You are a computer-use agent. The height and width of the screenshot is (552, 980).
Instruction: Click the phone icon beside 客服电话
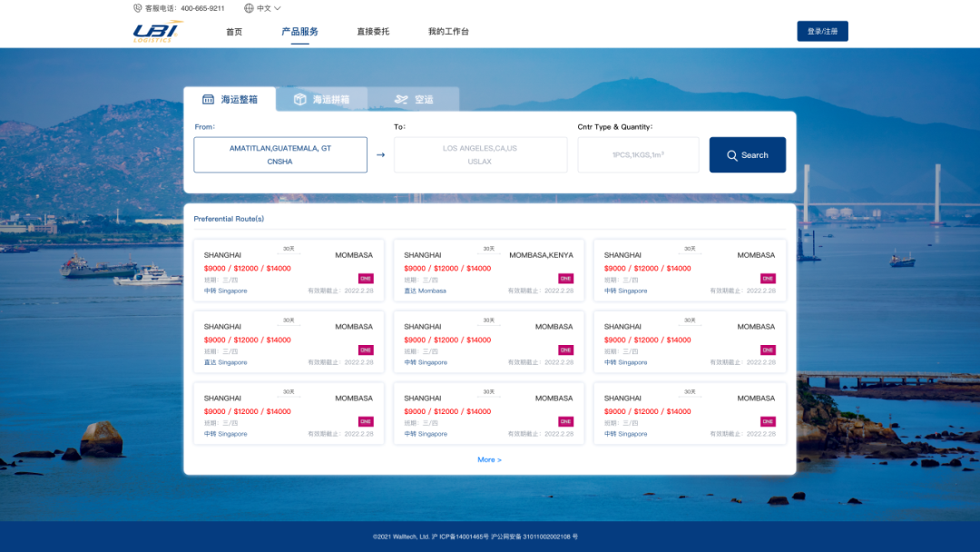pos(138,7)
